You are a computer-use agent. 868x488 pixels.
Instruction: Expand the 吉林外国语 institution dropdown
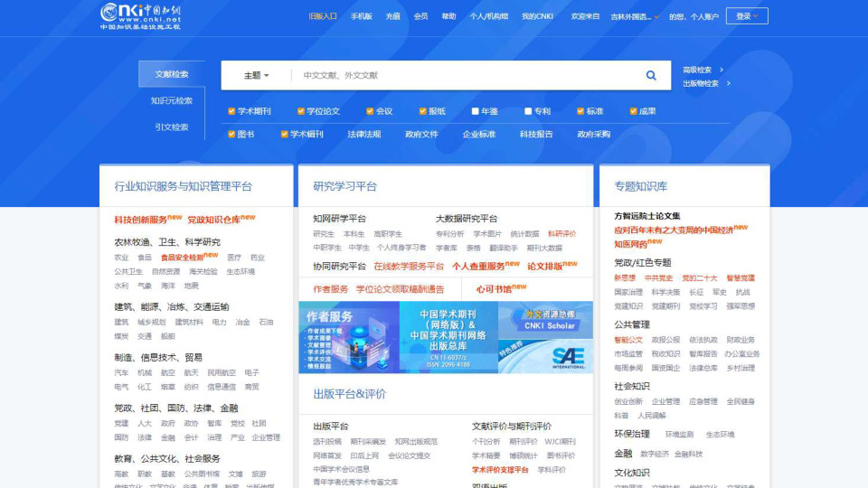[x=635, y=16]
